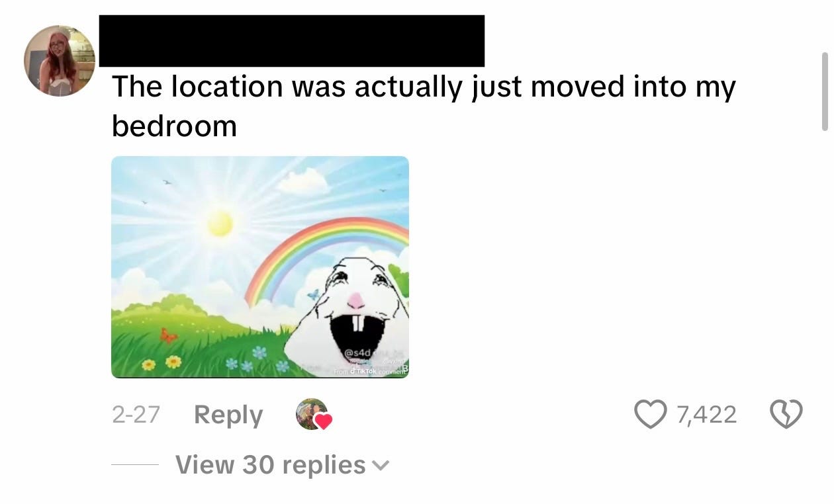Open the commenter's profile picture

pyautogui.click(x=60, y=61)
